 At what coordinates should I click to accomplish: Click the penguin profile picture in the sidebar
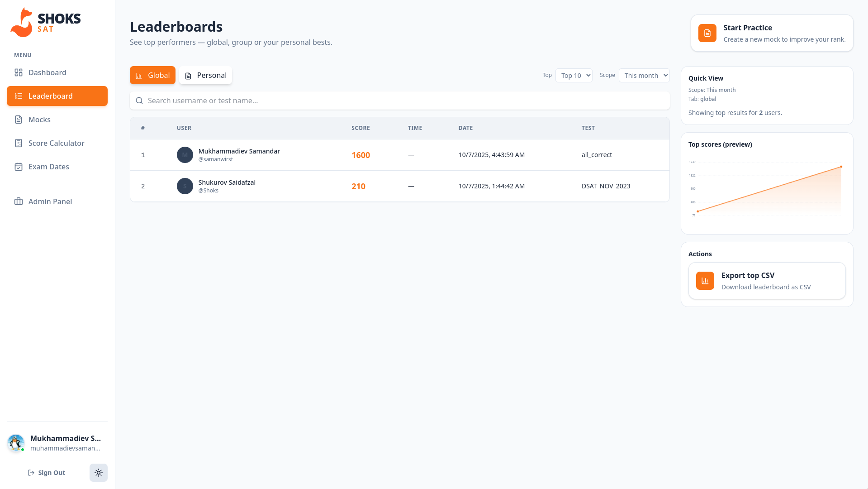(16, 443)
